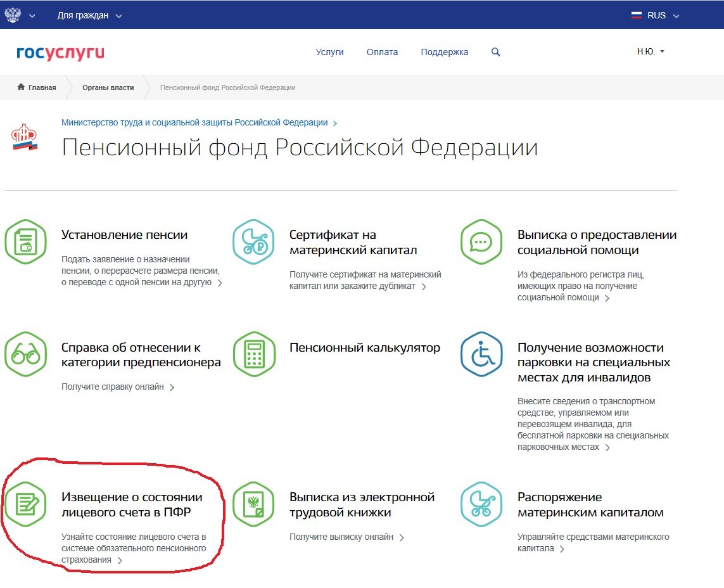This screenshot has height=588, width=724.
Task: Open the 'Установление пенсии' service title
Action: [x=124, y=234]
